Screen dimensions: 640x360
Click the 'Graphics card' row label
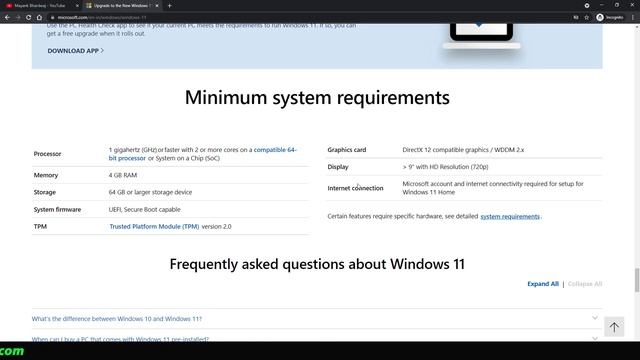pyautogui.click(x=347, y=150)
